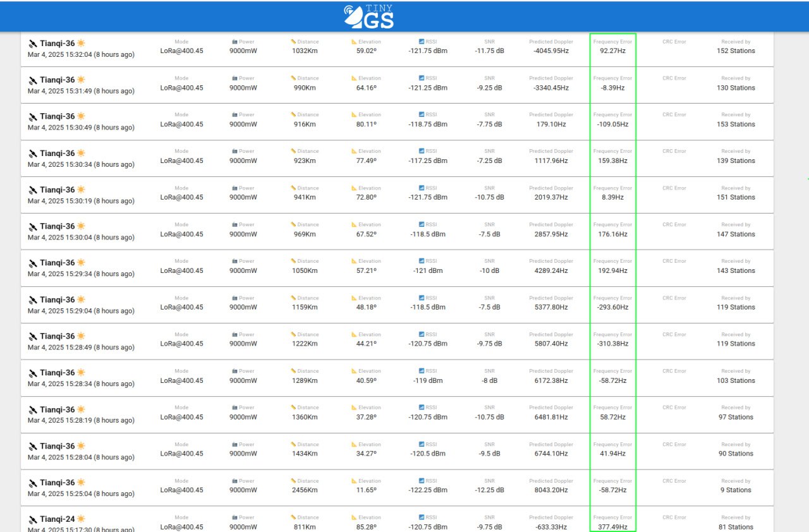Image resolution: width=809 pixels, height=532 pixels.
Task: Click the 97 Stations received count
Action: point(736,417)
